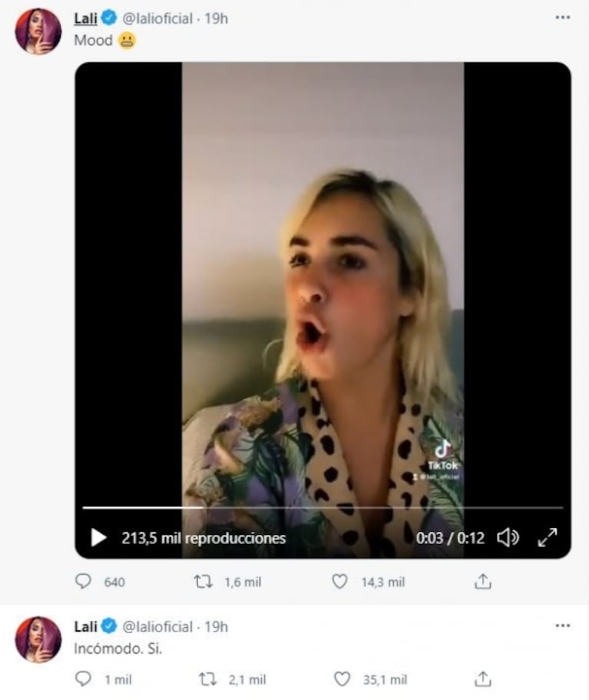
Task: Open more options on the Incómodo tweet
Action: coord(563,626)
